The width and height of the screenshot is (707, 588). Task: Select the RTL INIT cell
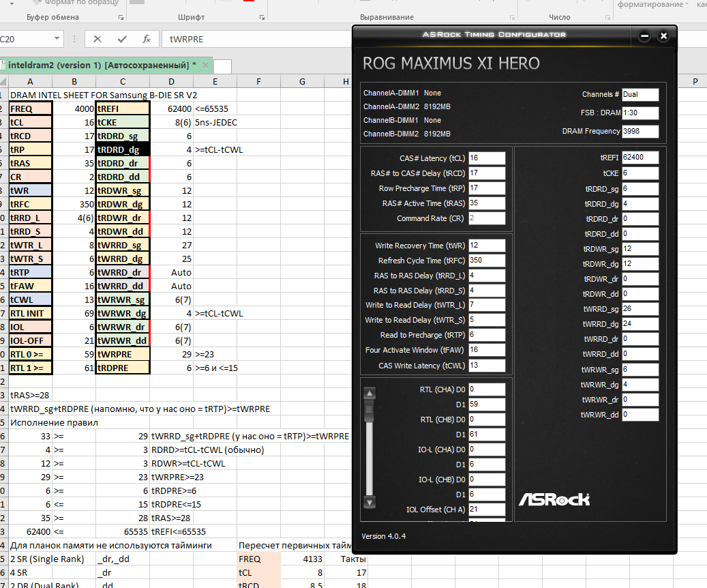tap(30, 314)
